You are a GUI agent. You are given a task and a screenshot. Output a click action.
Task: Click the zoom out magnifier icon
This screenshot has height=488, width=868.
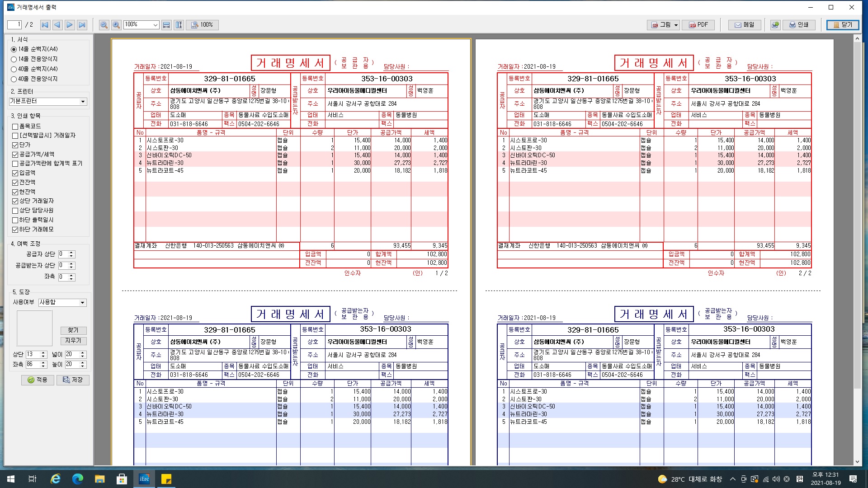pyautogui.click(x=104, y=25)
